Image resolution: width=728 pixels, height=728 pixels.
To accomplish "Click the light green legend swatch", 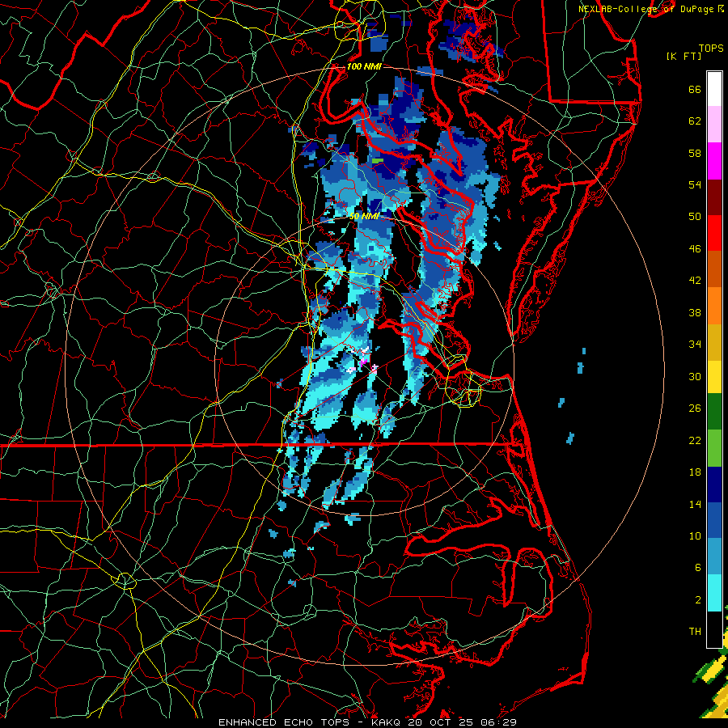I will tap(714, 448).
